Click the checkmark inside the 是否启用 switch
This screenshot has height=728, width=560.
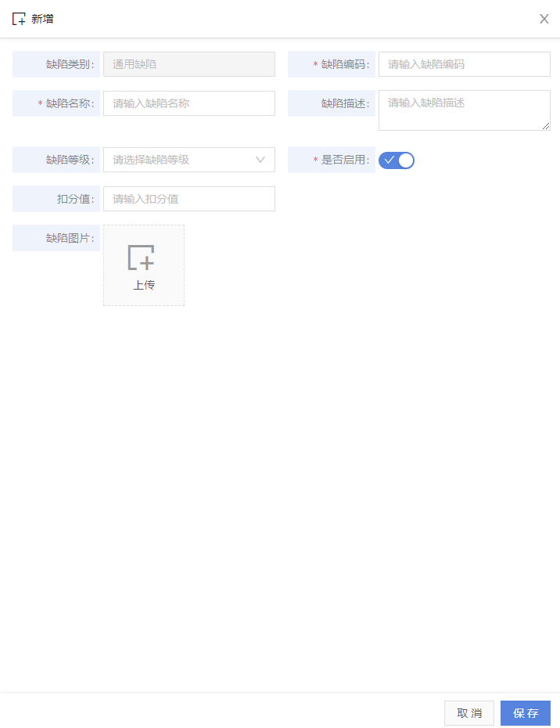(x=389, y=160)
